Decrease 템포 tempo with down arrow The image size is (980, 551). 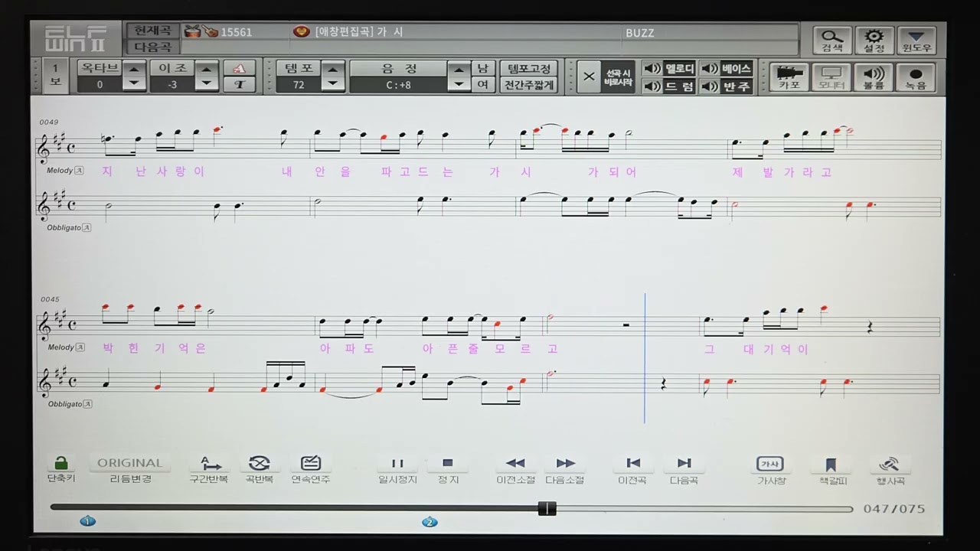(333, 84)
